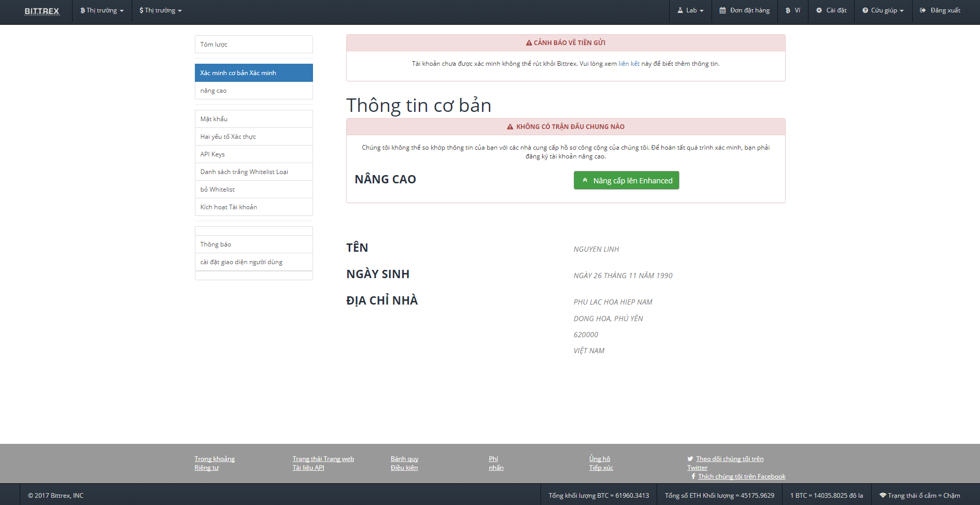The height and width of the screenshot is (505, 980).
Task: Follow the liên kết link in warning
Action: tap(629, 64)
